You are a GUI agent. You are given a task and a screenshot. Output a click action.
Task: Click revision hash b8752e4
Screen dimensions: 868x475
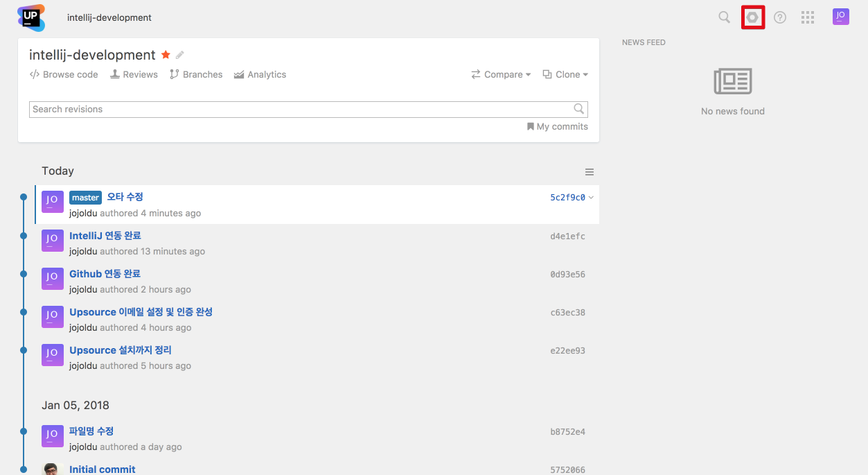(567, 432)
